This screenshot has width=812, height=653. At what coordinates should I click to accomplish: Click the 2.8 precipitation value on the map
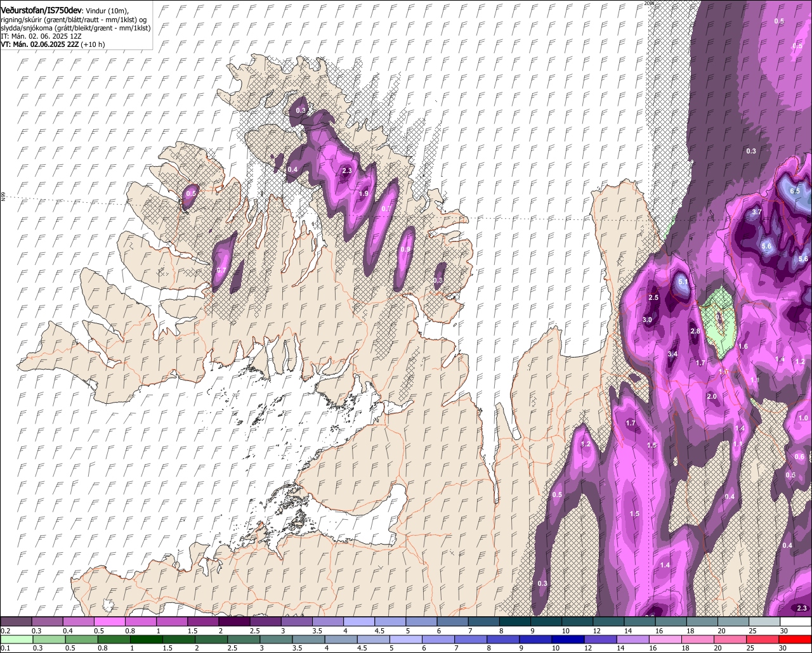tap(695, 332)
